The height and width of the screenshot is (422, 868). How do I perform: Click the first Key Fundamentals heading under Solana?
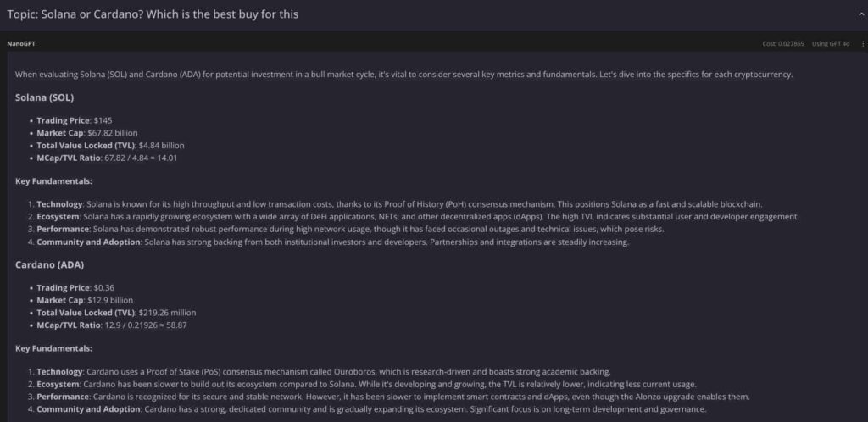click(x=53, y=180)
